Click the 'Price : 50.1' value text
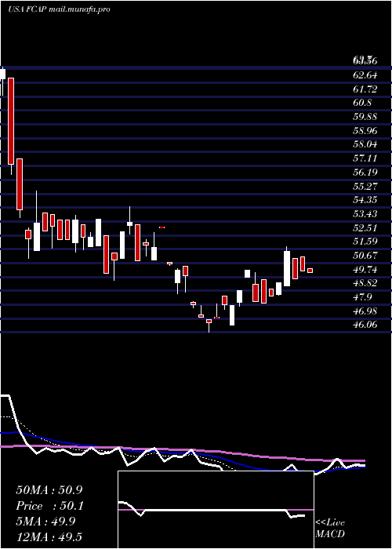This screenshot has height=549, width=392. coord(49,506)
